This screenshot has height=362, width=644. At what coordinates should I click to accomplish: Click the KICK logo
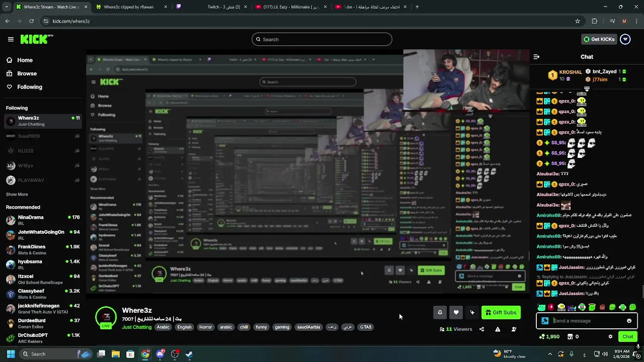point(37,39)
